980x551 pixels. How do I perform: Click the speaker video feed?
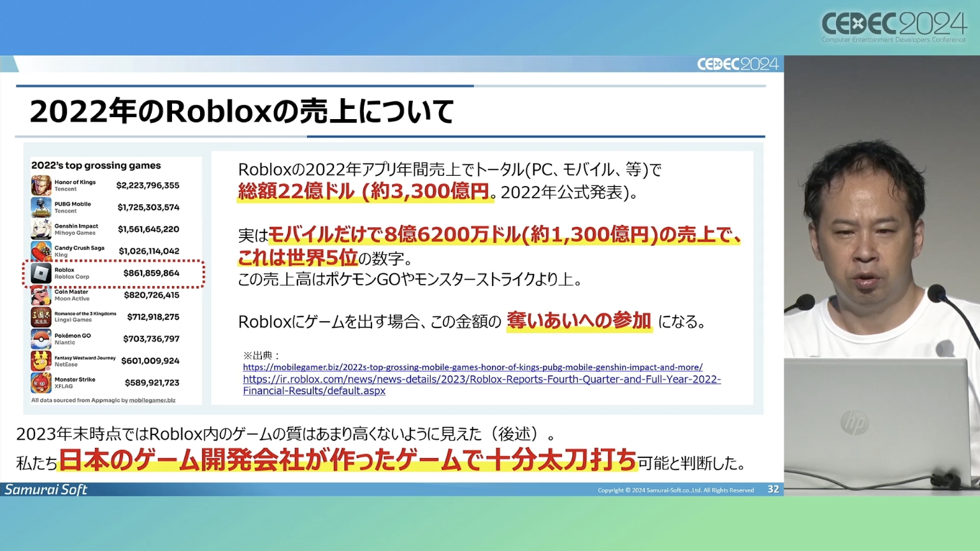(882, 275)
